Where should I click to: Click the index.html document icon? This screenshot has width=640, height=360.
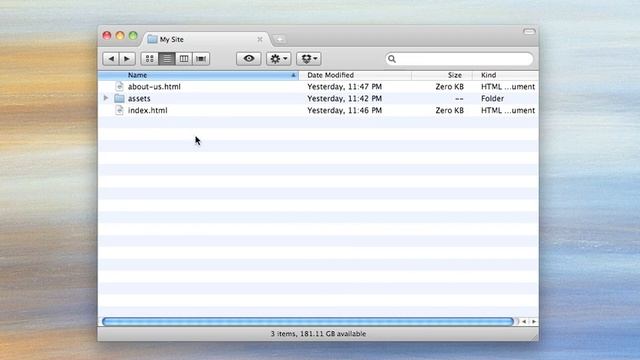(119, 110)
